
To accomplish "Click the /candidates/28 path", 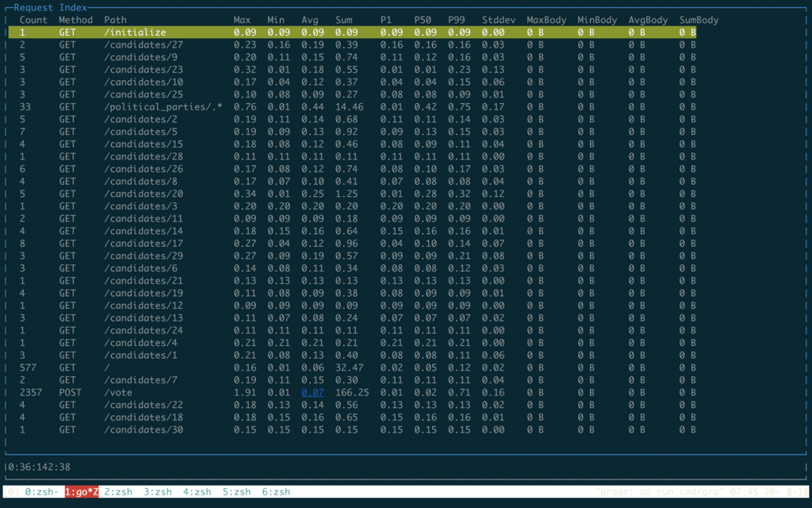I will [144, 156].
